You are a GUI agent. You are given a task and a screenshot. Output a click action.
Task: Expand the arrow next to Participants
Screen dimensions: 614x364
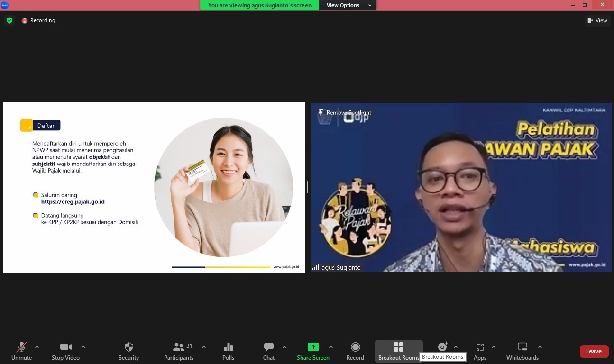tap(204, 347)
